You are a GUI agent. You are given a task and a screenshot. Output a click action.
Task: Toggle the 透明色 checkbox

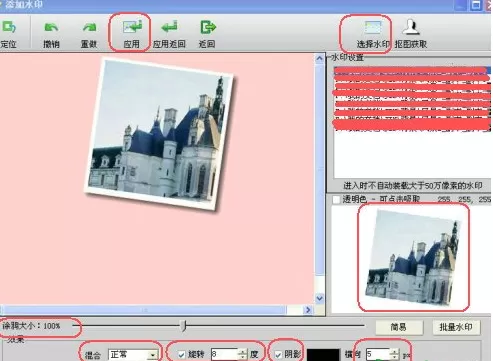[x=336, y=200]
